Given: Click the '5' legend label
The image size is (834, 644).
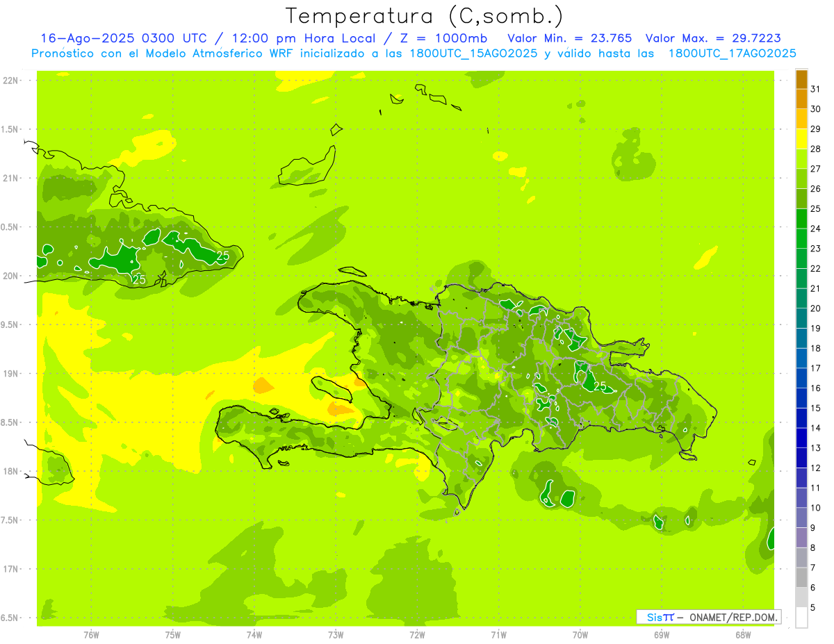Looking at the screenshot, I should tap(813, 608).
